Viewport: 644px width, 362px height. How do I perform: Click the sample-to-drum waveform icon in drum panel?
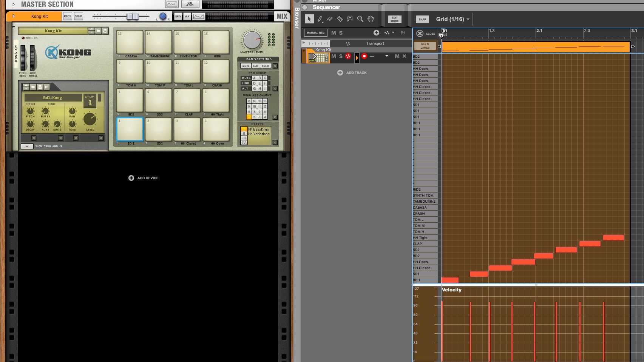coord(46,87)
